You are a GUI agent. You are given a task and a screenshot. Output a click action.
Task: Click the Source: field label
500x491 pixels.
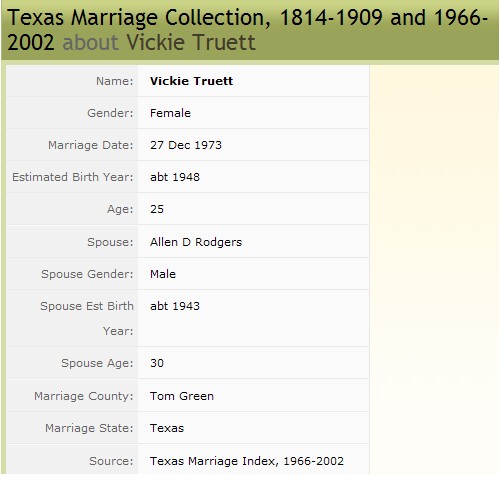pos(111,461)
